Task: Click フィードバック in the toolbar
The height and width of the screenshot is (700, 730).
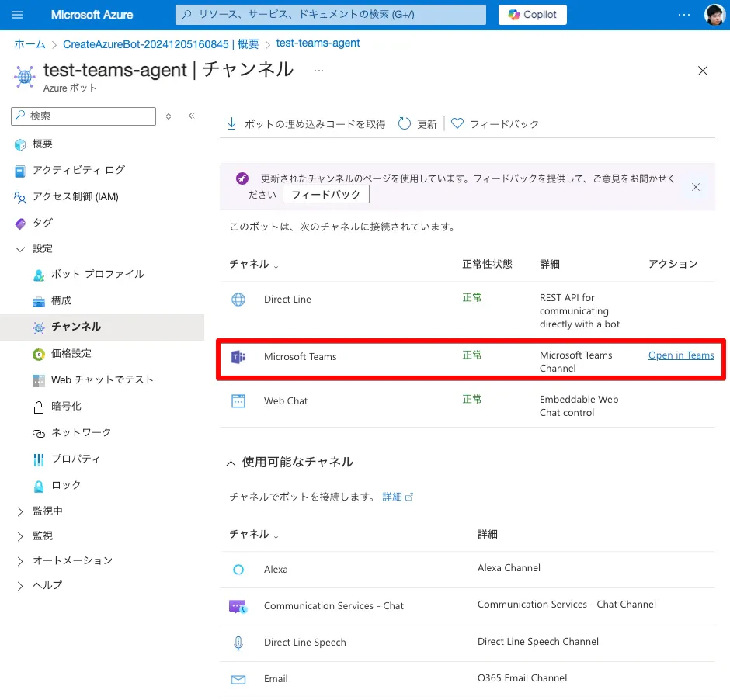Action: coord(495,124)
